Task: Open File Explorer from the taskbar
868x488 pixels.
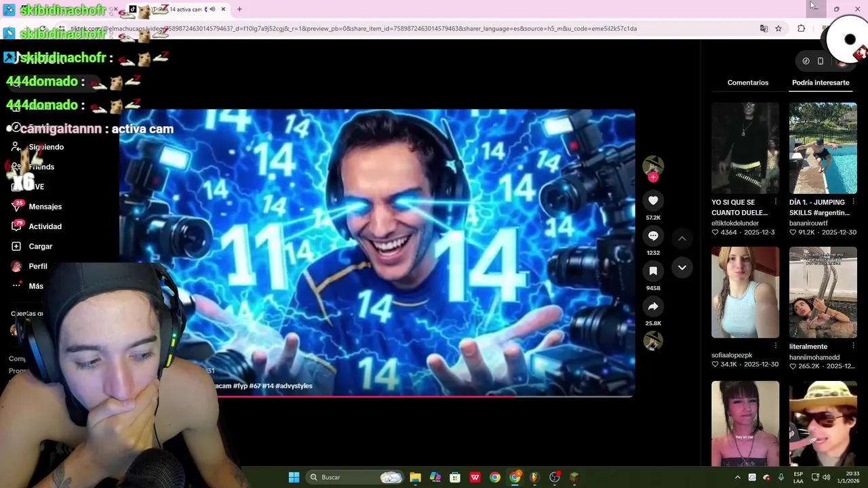Action: [x=415, y=477]
